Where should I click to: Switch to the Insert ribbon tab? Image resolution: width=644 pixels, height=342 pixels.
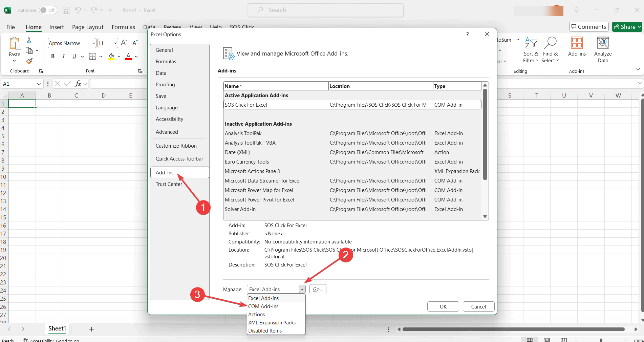coord(57,27)
